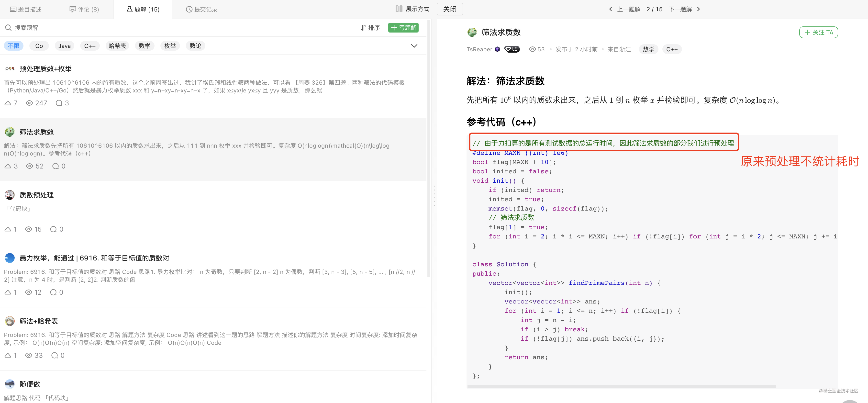The height and width of the screenshot is (403, 868).
Task: Click views eye icon showing 52
Action: 30,166
